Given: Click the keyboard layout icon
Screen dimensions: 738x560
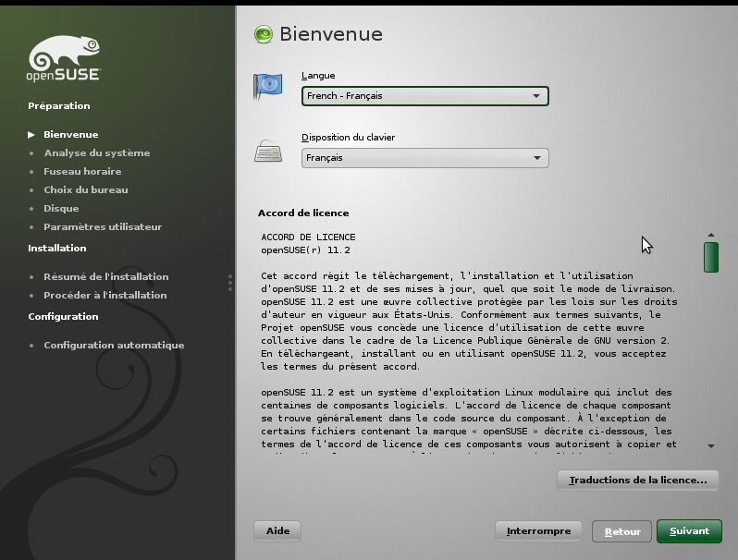Looking at the screenshot, I should (268, 151).
